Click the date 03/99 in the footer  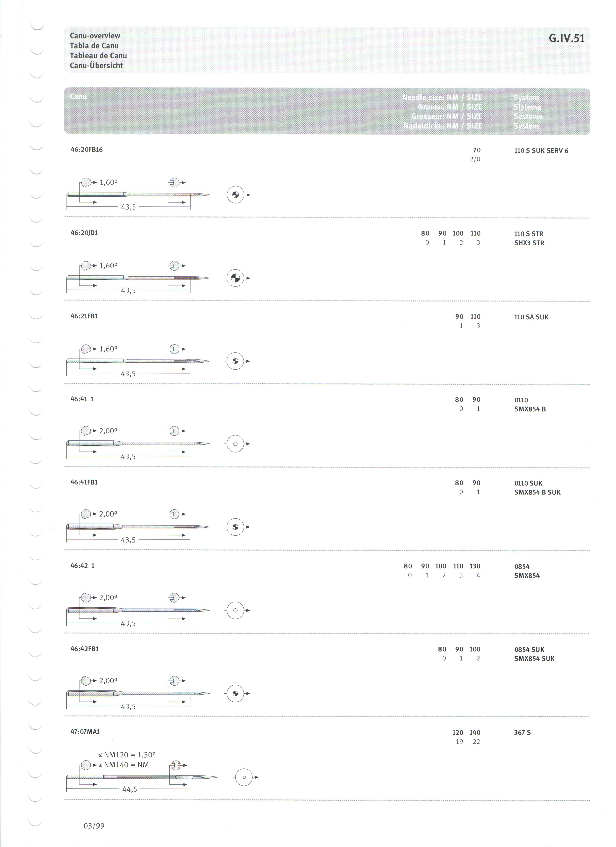[x=94, y=826]
